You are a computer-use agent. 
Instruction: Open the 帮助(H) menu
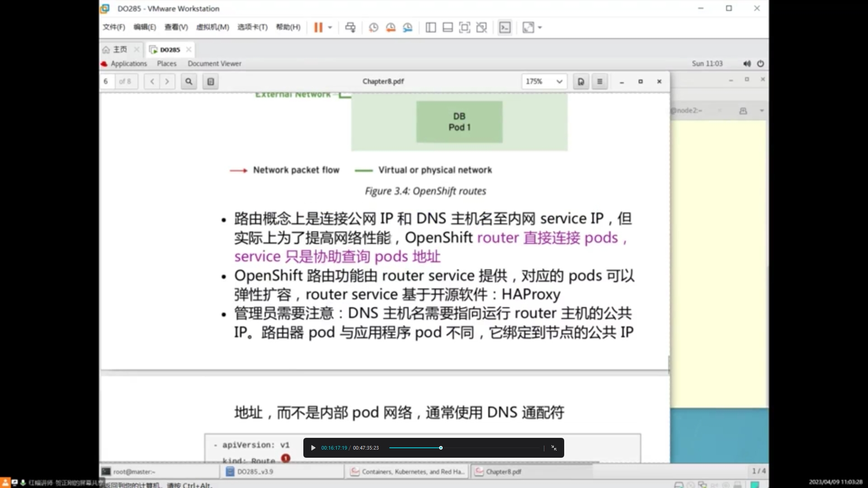click(288, 27)
